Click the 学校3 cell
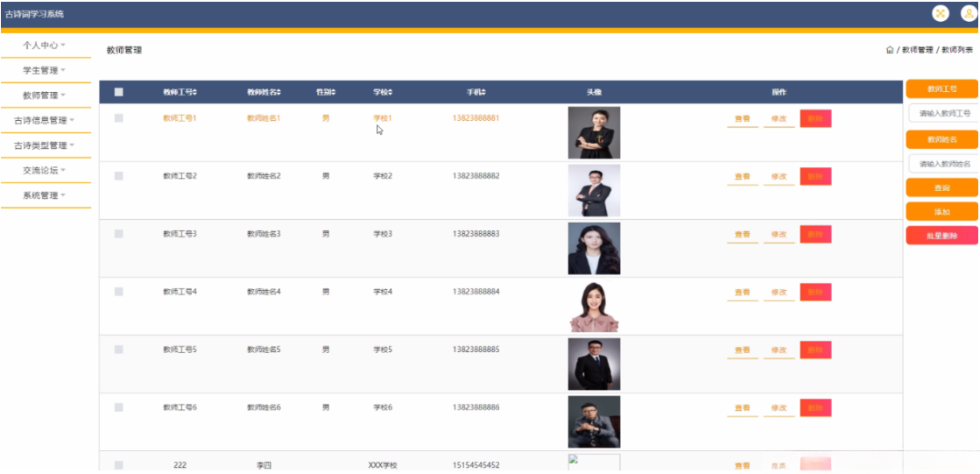Screen dimensions: 980x474 pyautogui.click(x=383, y=233)
